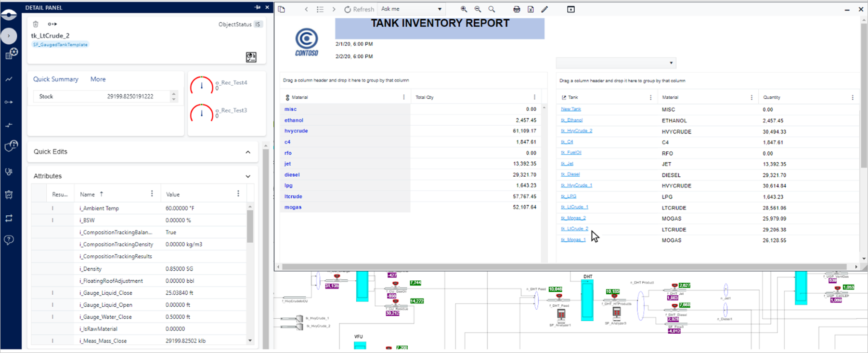Image resolution: width=868 pixels, height=353 pixels.
Task: Expand the Attributes section chevron
Action: tap(248, 176)
